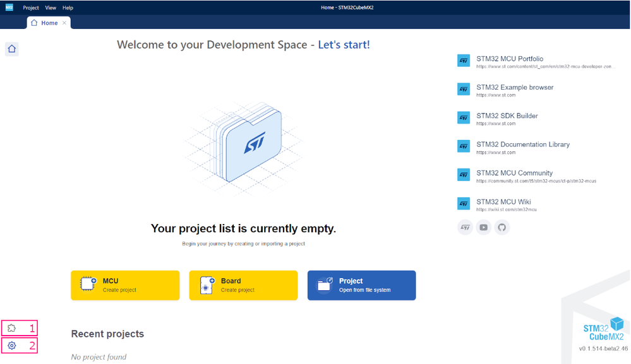Click the ST icon beside STM32 SDK Builder
The width and height of the screenshot is (631, 364).
464,118
